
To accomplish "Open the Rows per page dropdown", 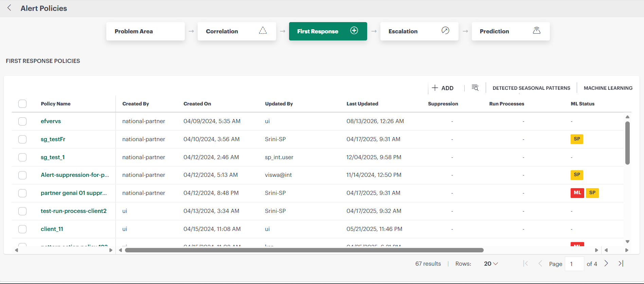I will coord(491,264).
